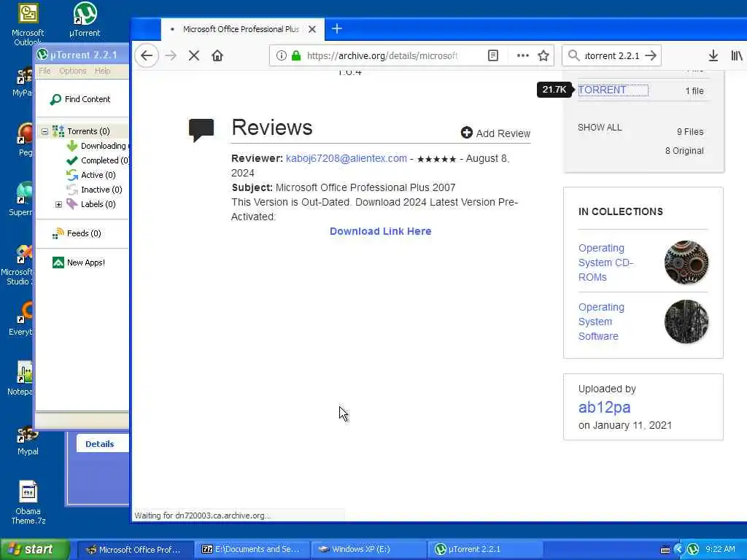Expand the Labels (0) tree node

tap(58, 204)
